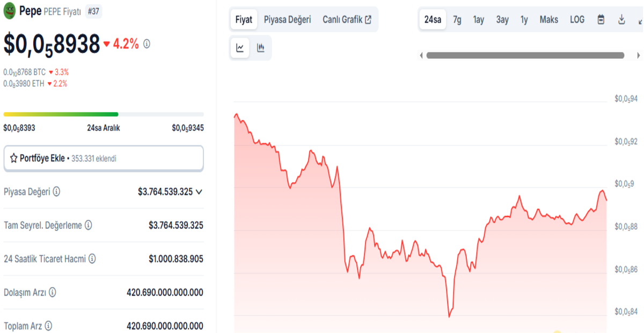This screenshot has width=644, height=333.
Task: Select the 7g time range
Action: (x=457, y=20)
